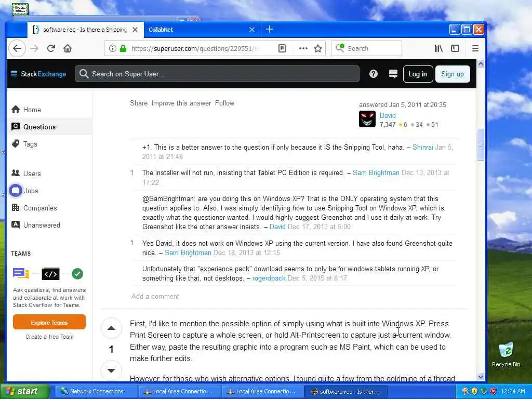Open the Firefox hamburger menu
The height and width of the screenshot is (399, 532).
[475, 48]
